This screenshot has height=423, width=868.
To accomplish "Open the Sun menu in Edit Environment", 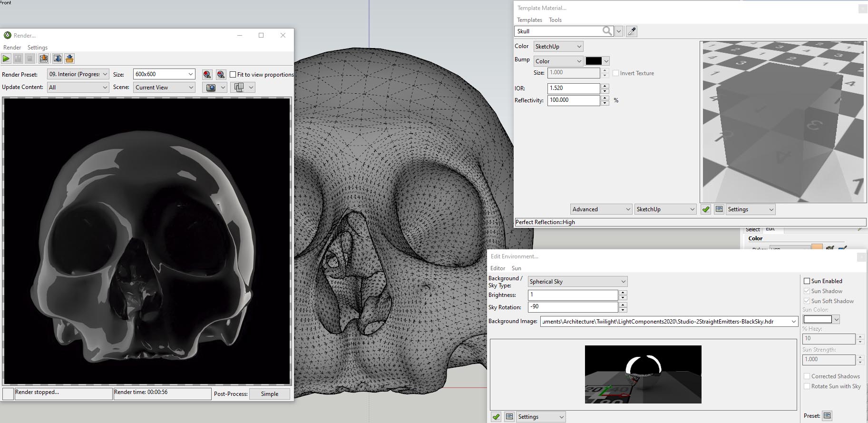I will (x=516, y=268).
